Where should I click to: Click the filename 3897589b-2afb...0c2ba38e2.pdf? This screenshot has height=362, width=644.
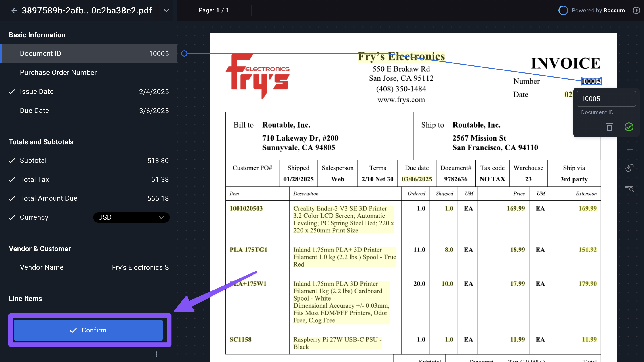[87, 11]
